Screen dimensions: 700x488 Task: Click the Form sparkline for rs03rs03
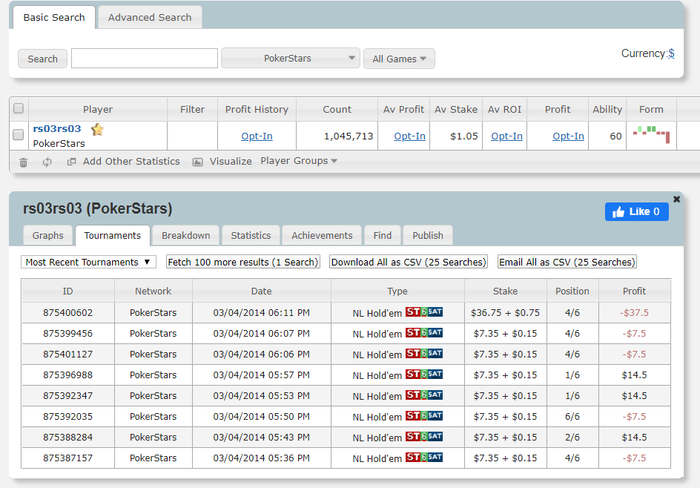coord(651,134)
